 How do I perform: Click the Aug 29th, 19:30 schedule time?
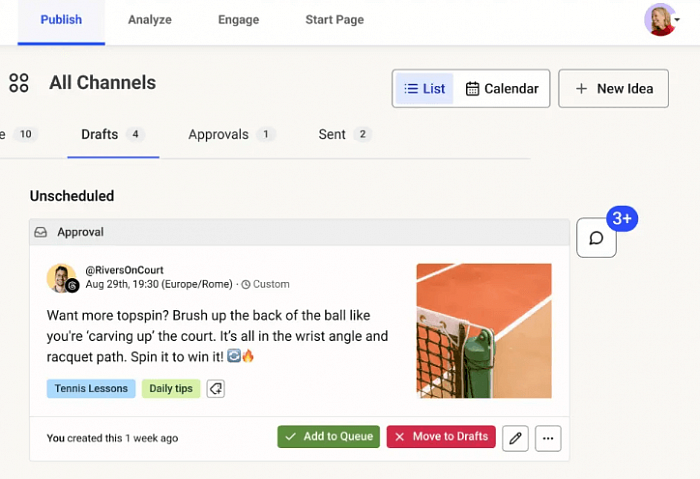[159, 284]
